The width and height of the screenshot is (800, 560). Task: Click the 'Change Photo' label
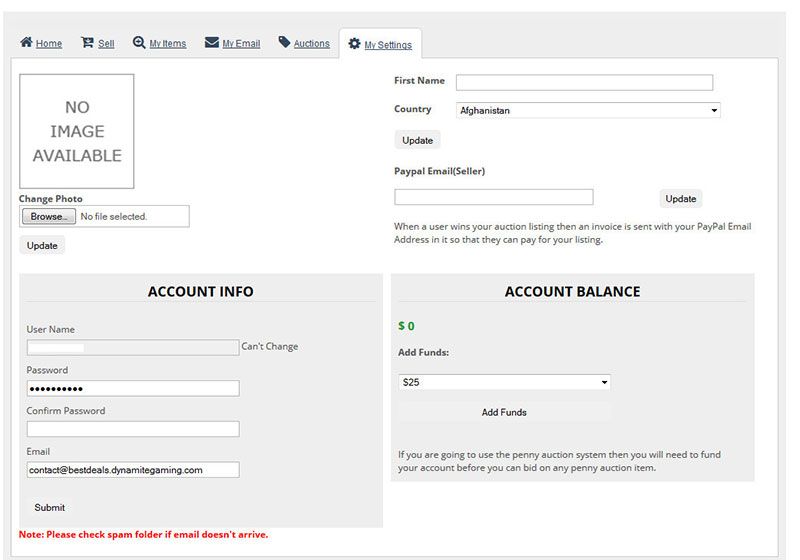(x=51, y=198)
